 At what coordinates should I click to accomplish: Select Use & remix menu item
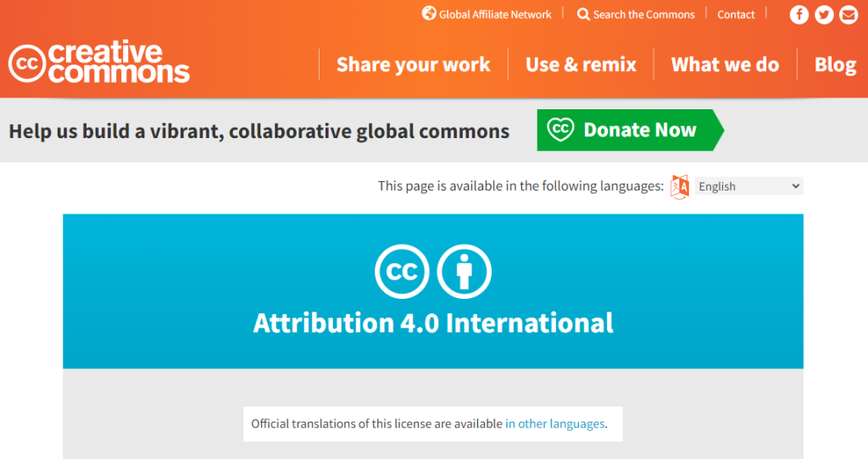tap(581, 64)
